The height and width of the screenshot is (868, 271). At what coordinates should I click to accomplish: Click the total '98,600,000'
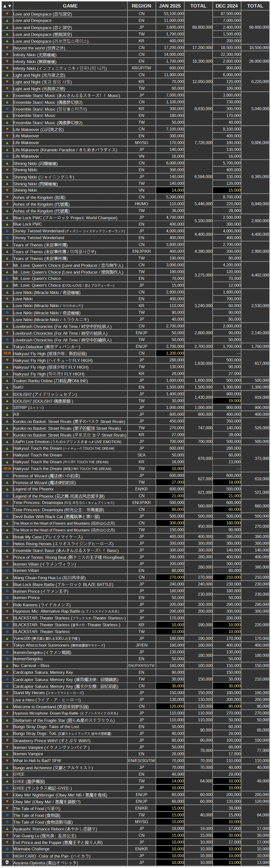(259, 27)
